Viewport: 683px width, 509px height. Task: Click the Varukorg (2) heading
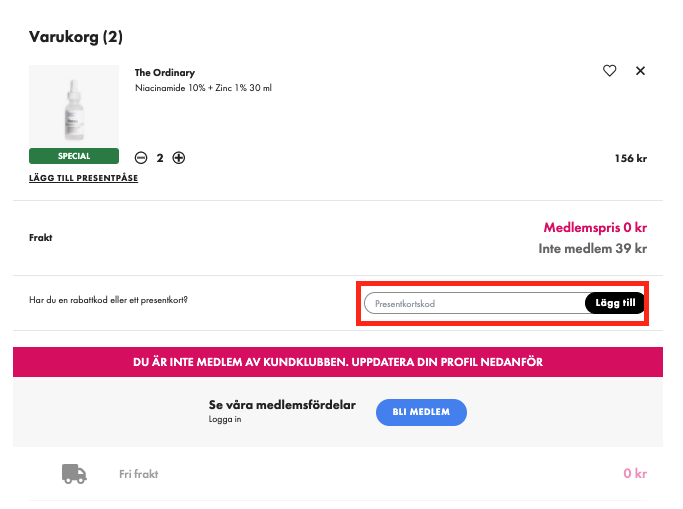tap(76, 37)
